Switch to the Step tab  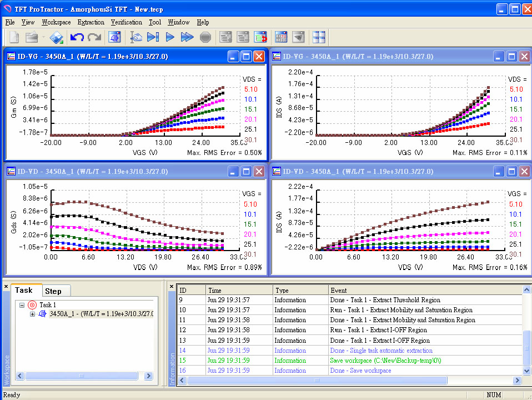pos(54,291)
